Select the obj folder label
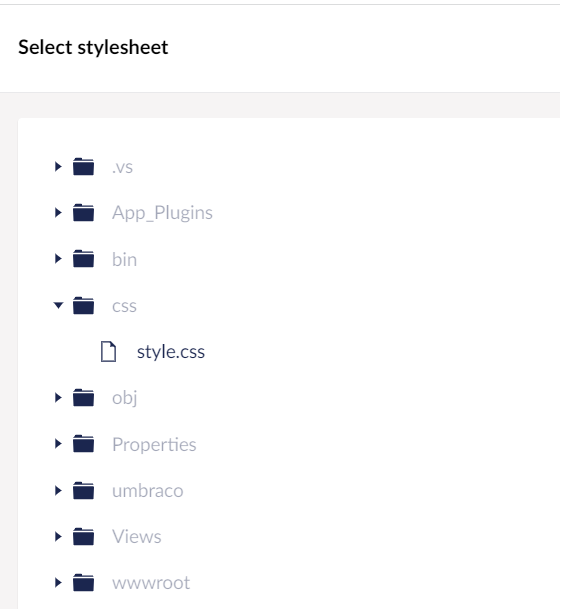This screenshot has height=609, width=562. pyautogui.click(x=125, y=398)
